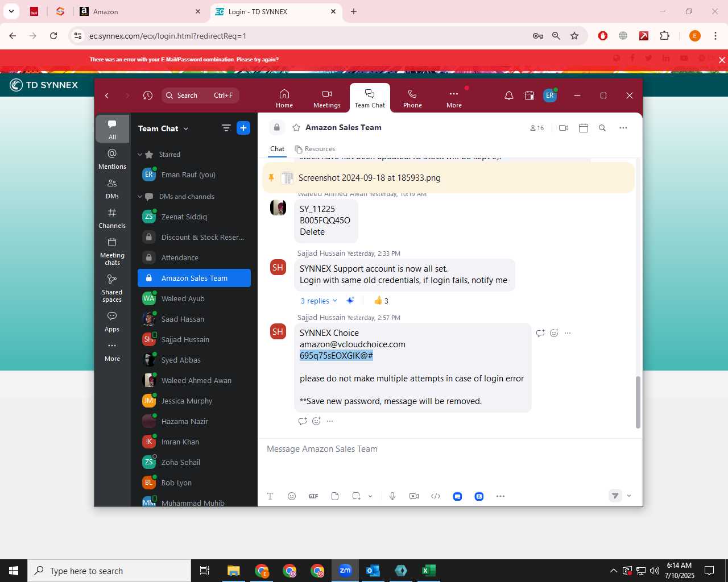Open Shared spaces in sidebar

(x=112, y=288)
